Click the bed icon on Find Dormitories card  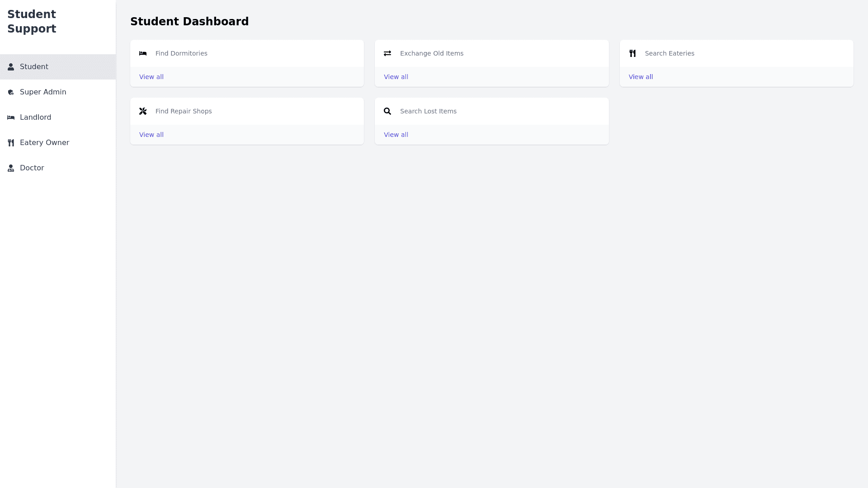tap(143, 53)
